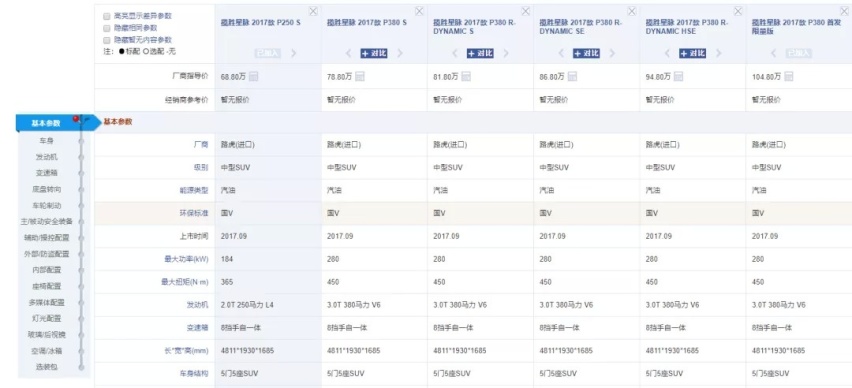Remove the P380 R-DYNAMIC SE column

pos(632,11)
